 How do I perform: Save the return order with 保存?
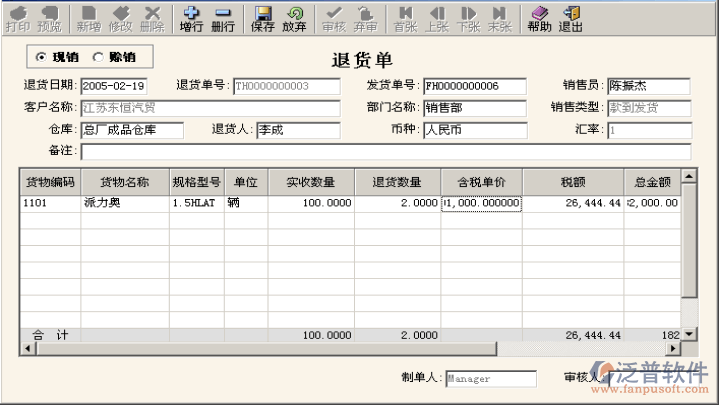tap(263, 18)
